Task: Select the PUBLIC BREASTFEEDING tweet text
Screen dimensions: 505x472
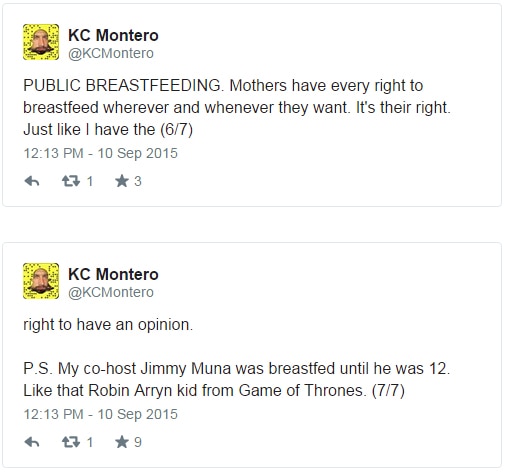Action: click(x=237, y=107)
